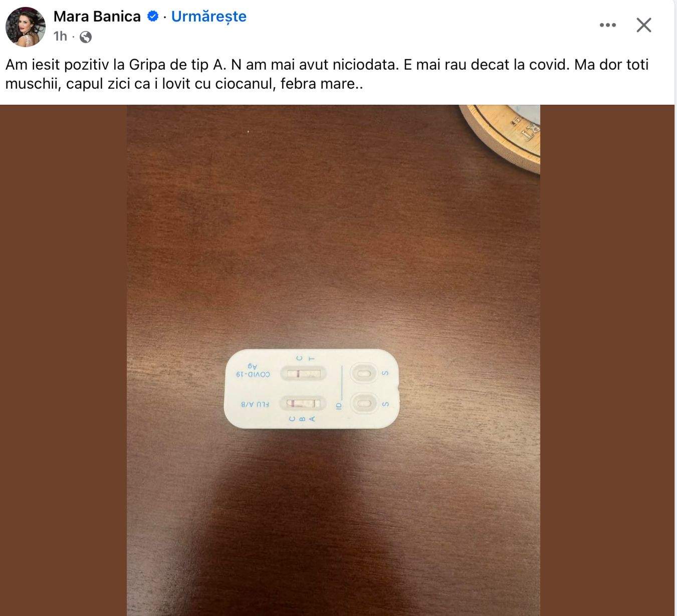The image size is (677, 616).
Task: Follow the page via Urmărește link
Action: click(208, 17)
